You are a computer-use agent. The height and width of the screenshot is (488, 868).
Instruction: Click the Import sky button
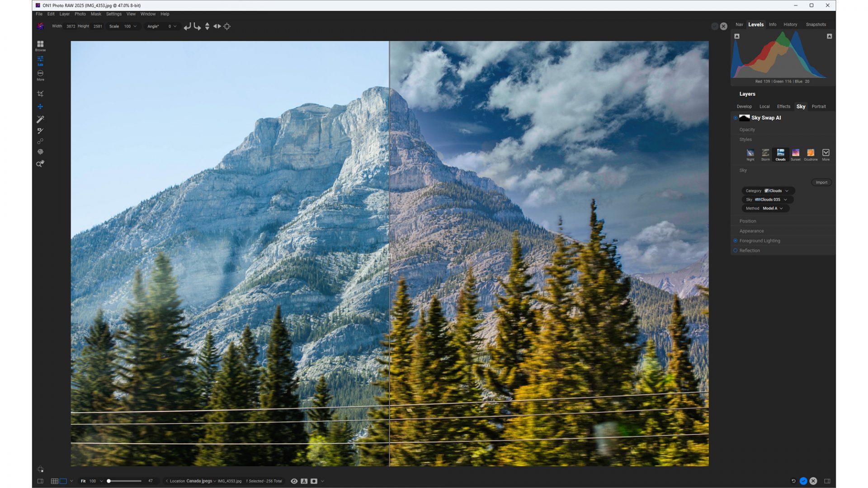[x=821, y=182]
